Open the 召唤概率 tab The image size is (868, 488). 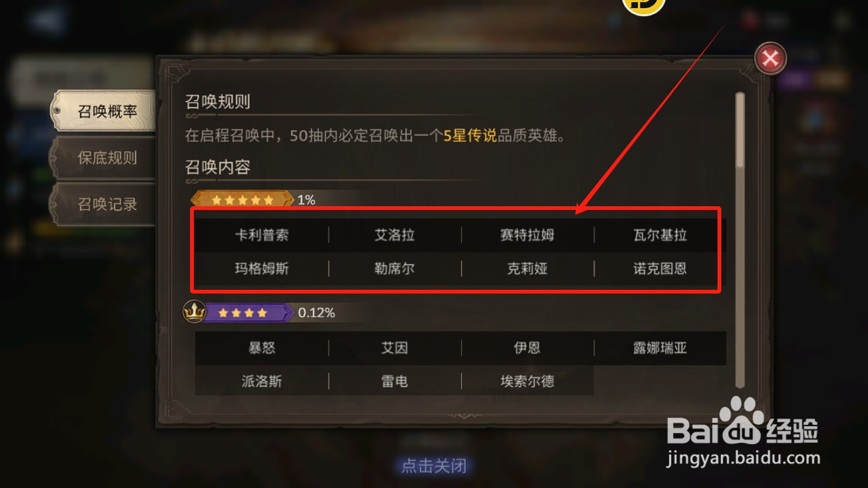coord(103,111)
